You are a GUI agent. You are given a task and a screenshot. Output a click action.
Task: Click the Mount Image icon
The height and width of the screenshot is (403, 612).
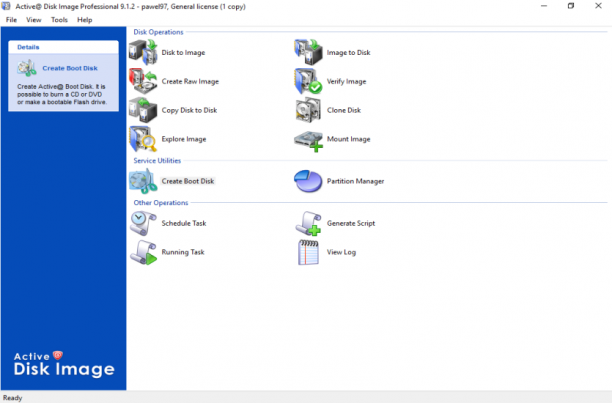point(308,141)
